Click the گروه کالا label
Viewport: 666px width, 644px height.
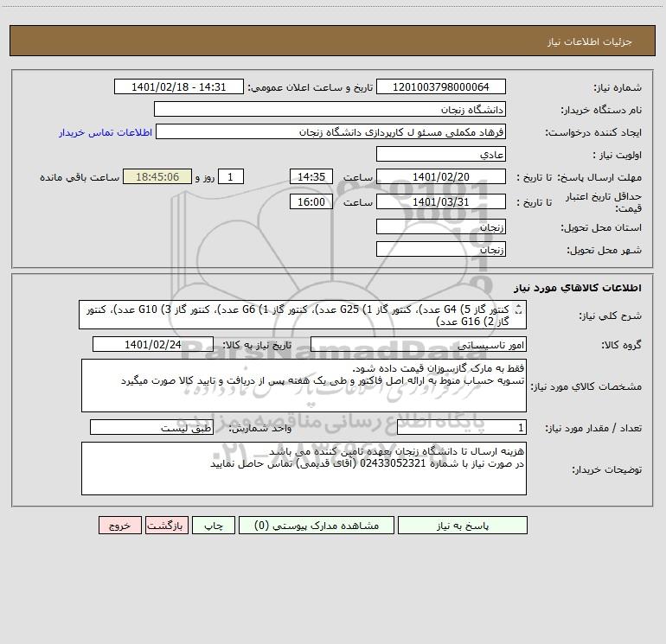[x=621, y=346]
